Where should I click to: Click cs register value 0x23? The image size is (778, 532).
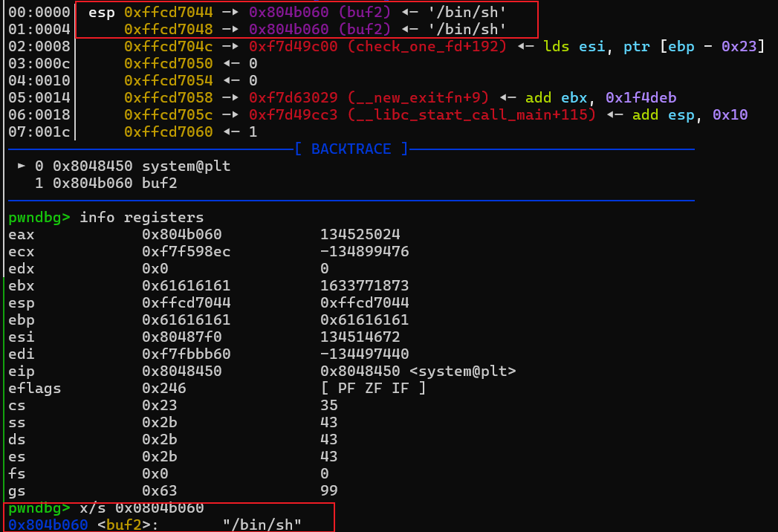coord(159,406)
